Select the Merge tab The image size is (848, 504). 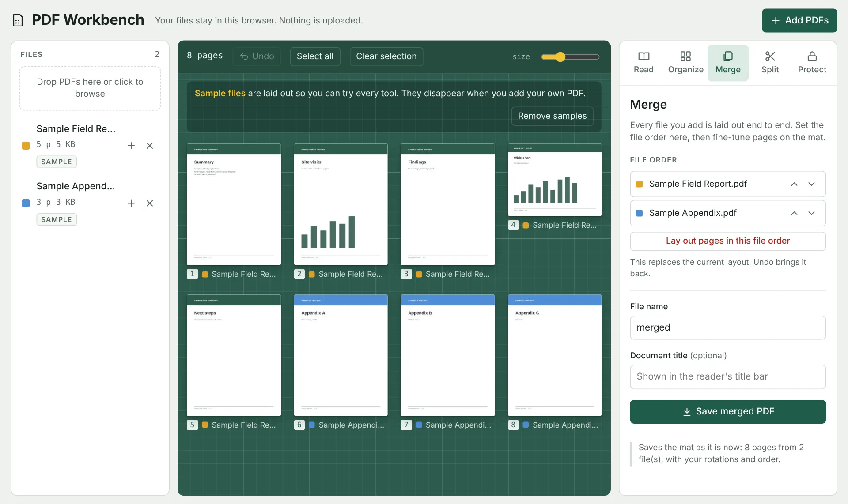[728, 63]
